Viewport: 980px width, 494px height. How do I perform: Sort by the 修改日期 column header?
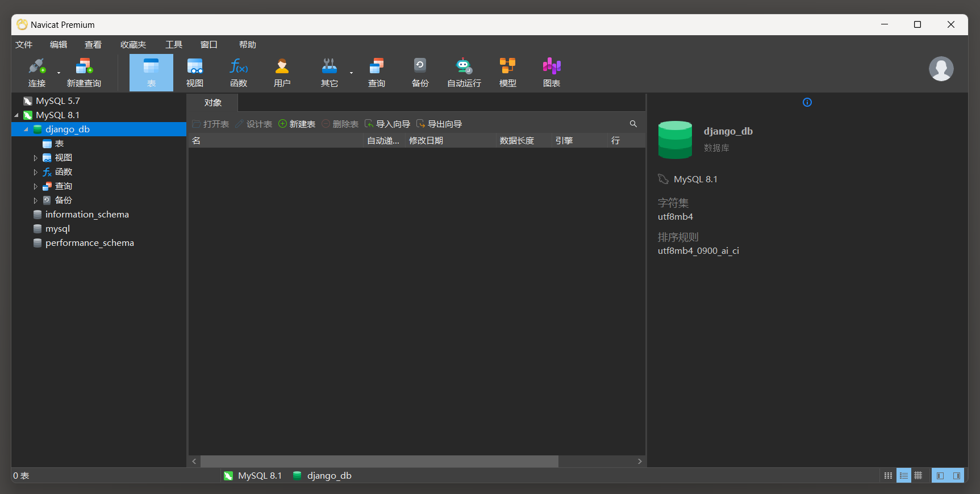click(451, 140)
